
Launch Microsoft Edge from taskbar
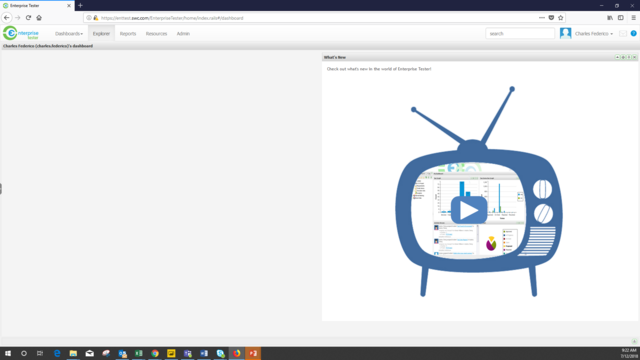pyautogui.click(x=57, y=353)
